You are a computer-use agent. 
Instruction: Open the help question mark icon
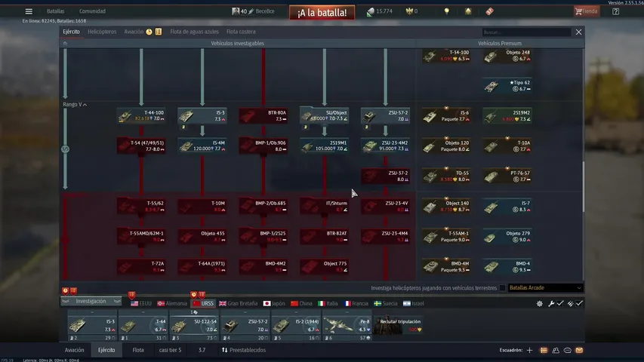(x=615, y=11)
